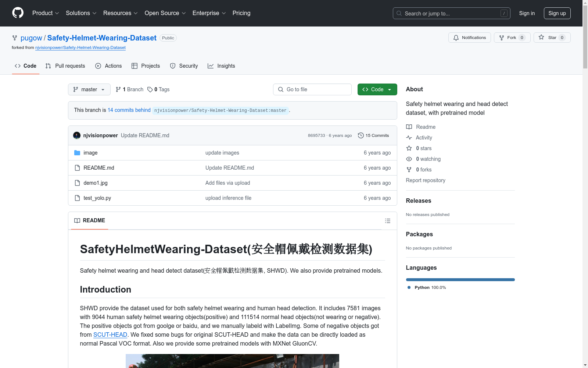
Task: Open 14 commits behind link
Action: coord(129,110)
